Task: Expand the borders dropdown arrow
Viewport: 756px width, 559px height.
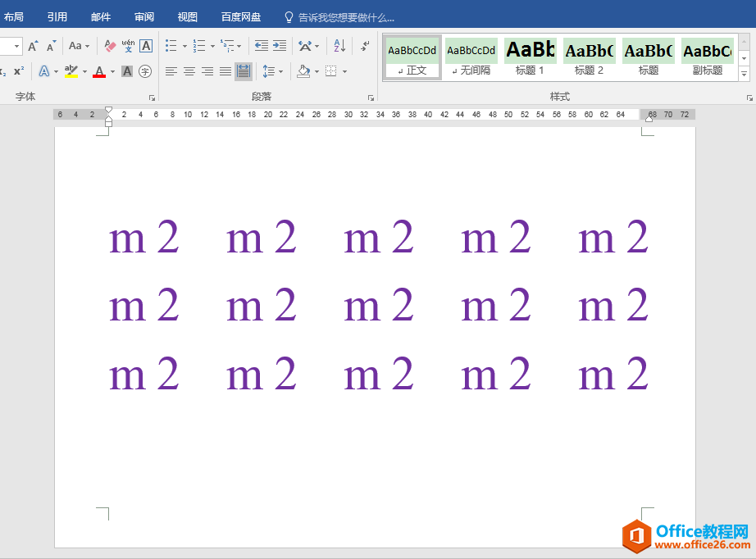Action: point(344,72)
